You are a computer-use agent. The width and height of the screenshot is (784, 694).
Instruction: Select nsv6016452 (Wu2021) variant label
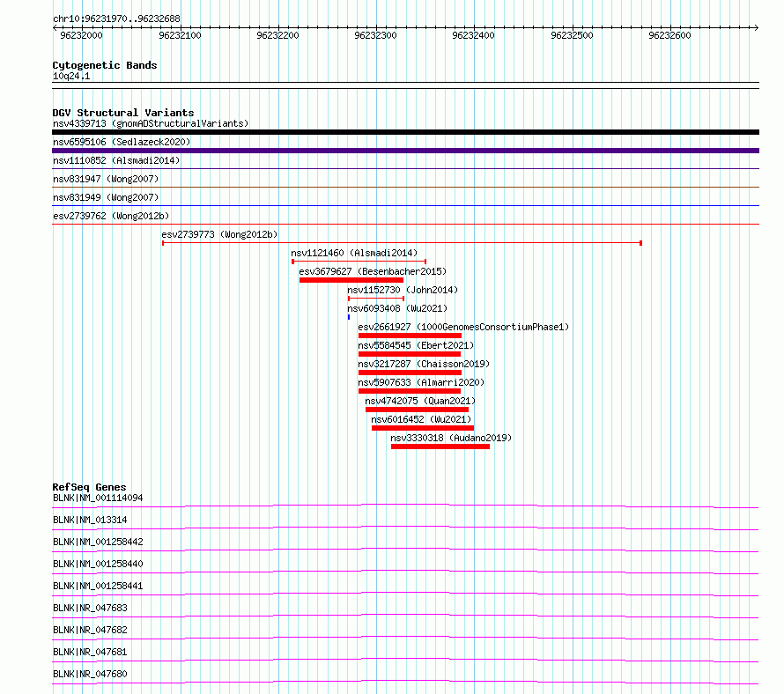421,419
